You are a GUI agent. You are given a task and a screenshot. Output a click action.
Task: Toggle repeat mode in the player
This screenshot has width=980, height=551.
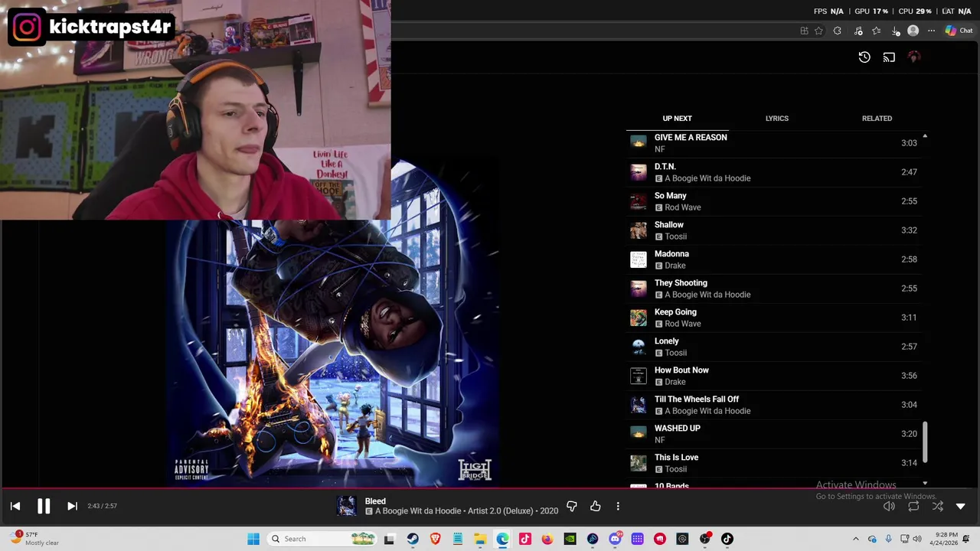tap(913, 506)
